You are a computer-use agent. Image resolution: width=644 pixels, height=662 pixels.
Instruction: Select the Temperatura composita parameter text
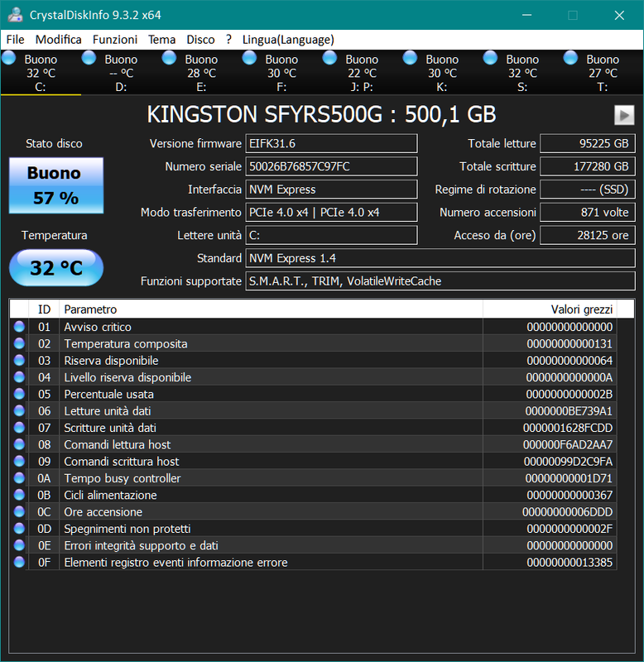point(126,343)
